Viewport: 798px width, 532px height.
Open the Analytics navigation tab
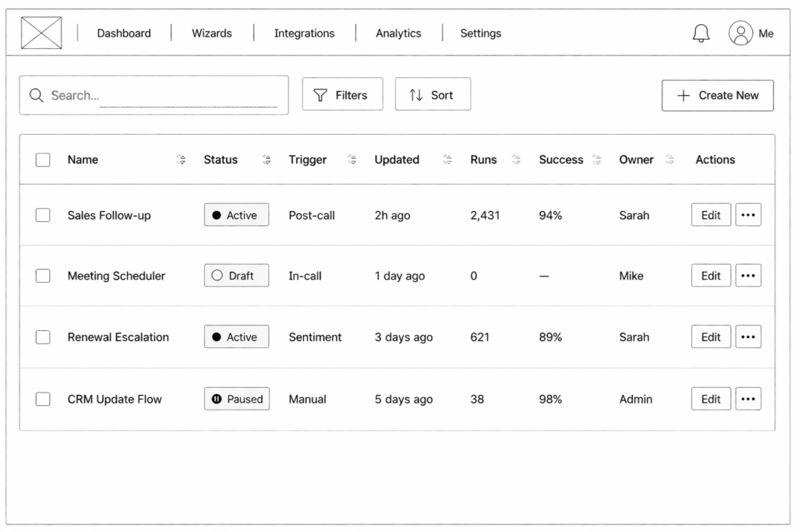point(398,33)
